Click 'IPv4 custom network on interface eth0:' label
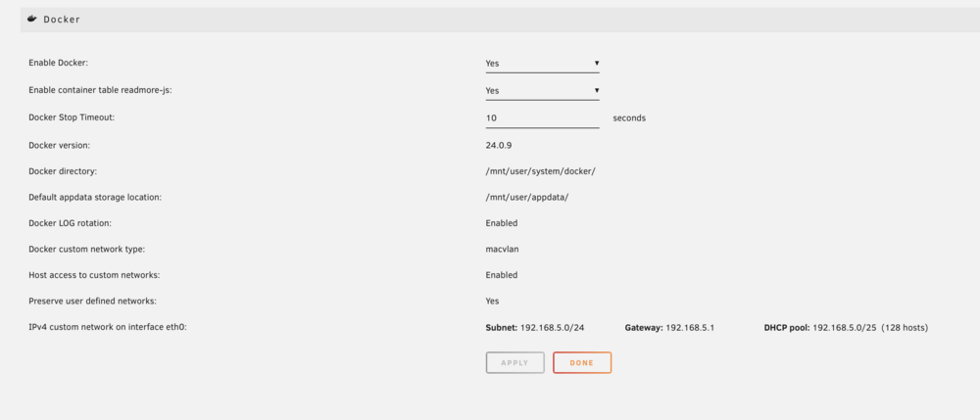This screenshot has height=420, width=980. tap(108, 327)
